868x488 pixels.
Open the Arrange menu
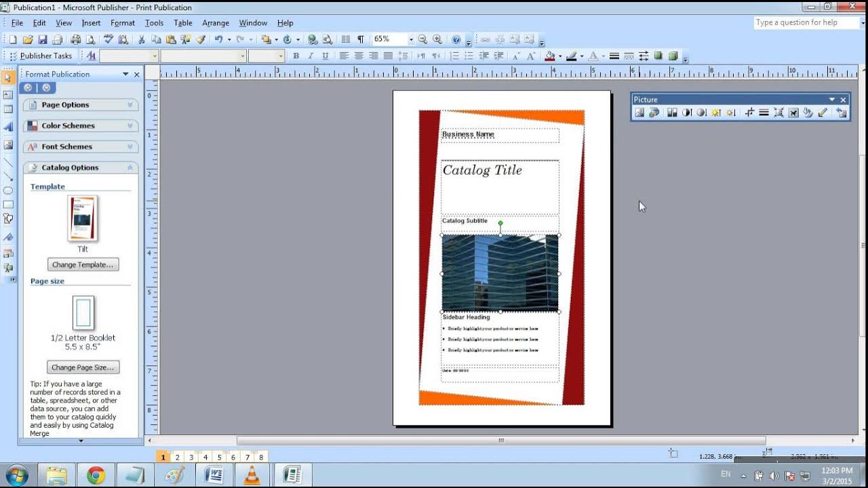(x=216, y=23)
